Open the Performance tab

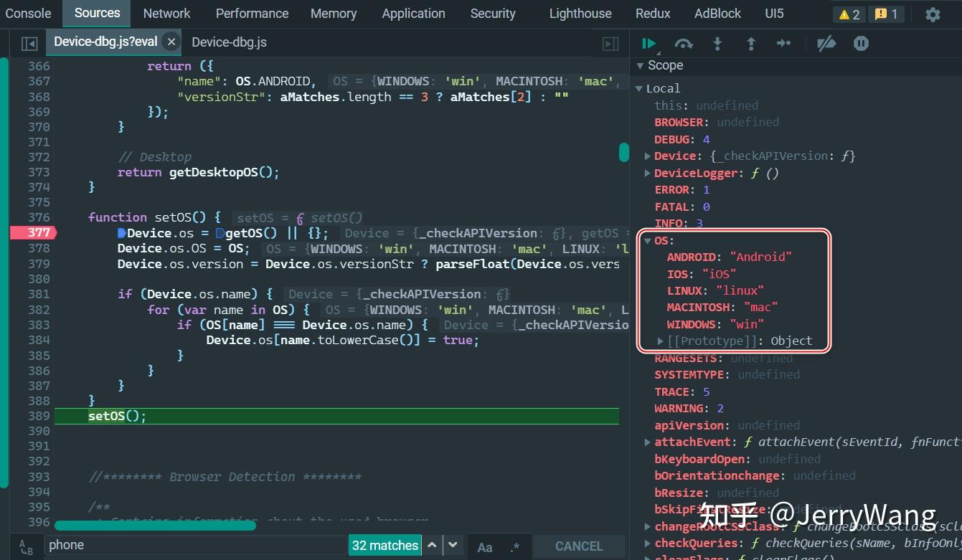tap(252, 14)
